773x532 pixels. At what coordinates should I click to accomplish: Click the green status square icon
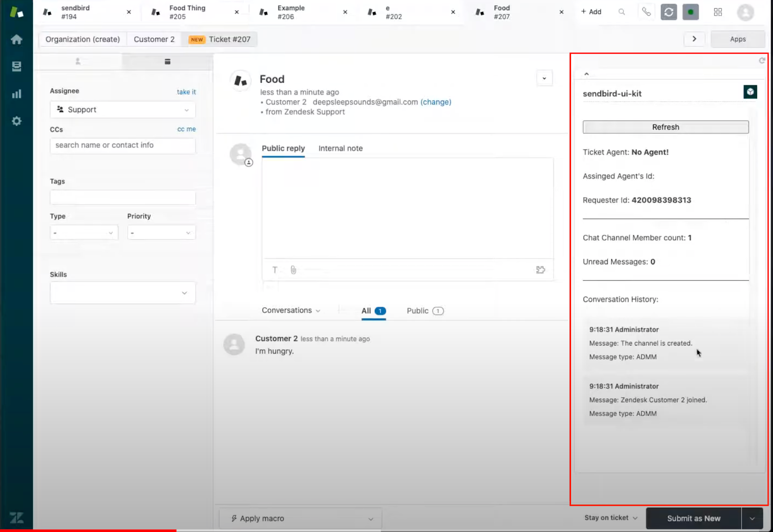click(690, 12)
